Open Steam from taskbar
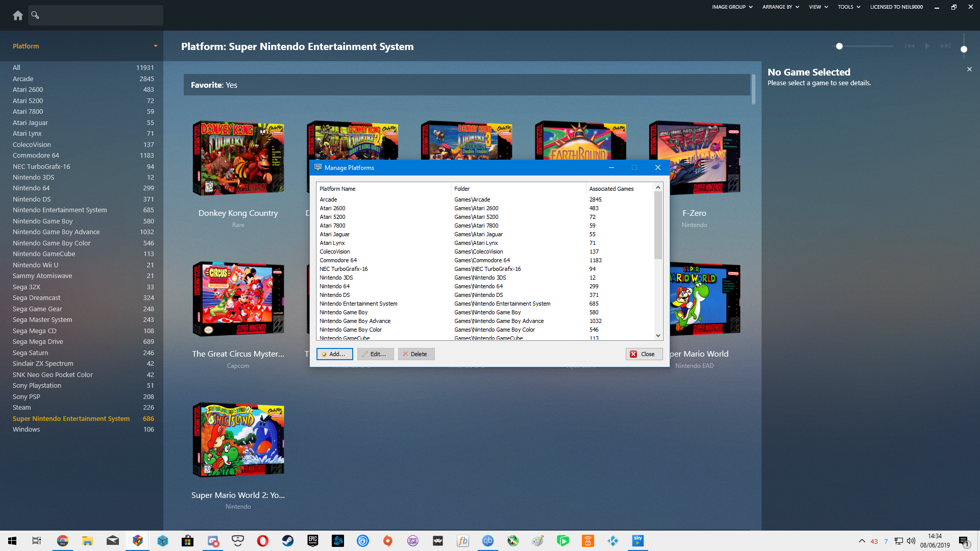980x551 pixels. tap(287, 541)
